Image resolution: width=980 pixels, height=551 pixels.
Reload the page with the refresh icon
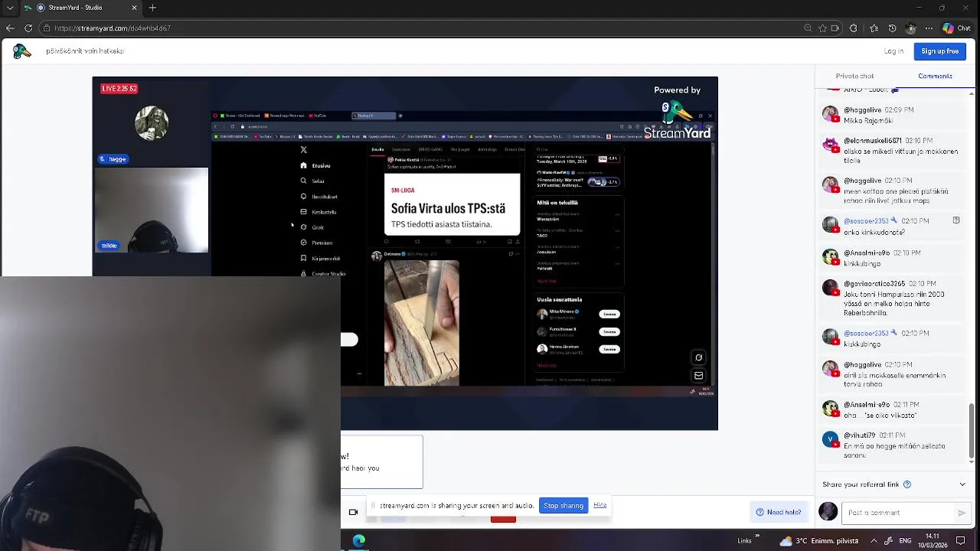pyautogui.click(x=28, y=28)
